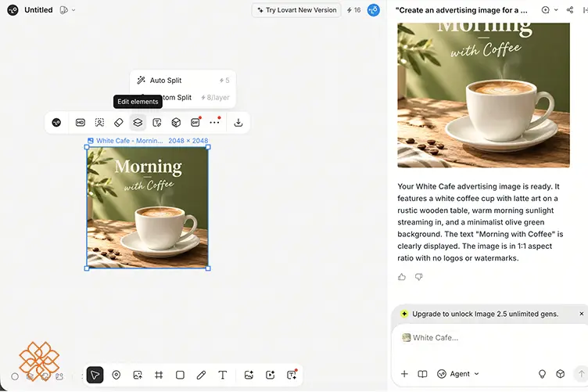Image resolution: width=588 pixels, height=392 pixels.
Task: Click the Edit elements layers icon
Action: pos(138,123)
